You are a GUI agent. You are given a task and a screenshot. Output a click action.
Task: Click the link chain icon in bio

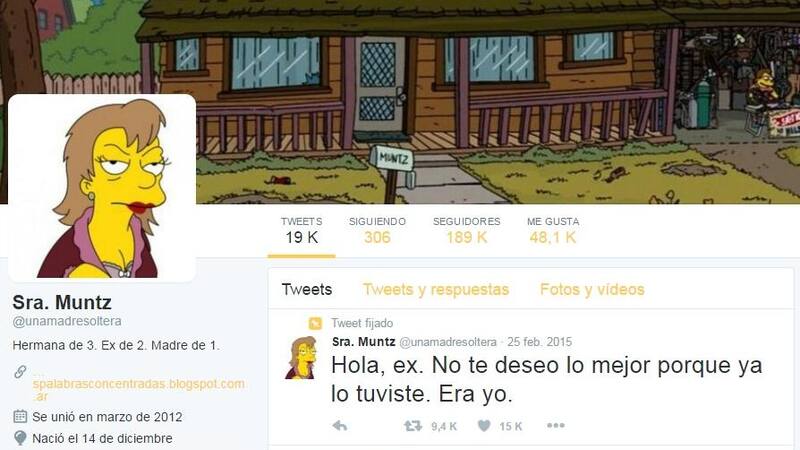(20, 372)
